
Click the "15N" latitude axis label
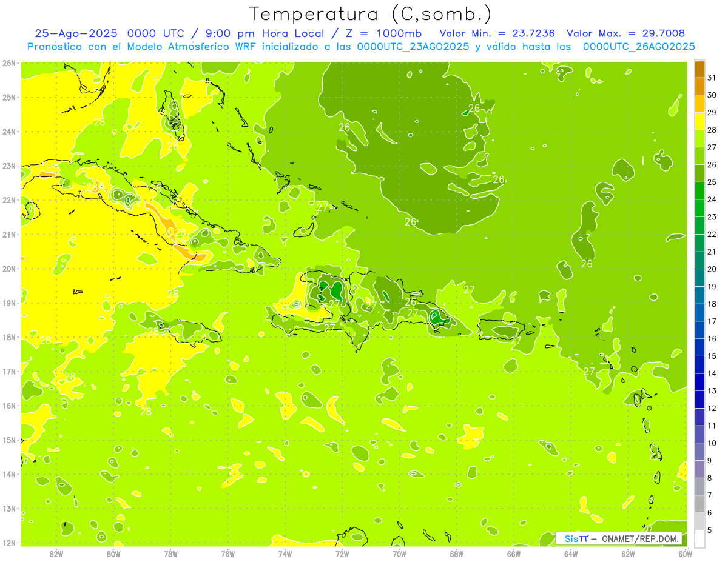click(8, 440)
